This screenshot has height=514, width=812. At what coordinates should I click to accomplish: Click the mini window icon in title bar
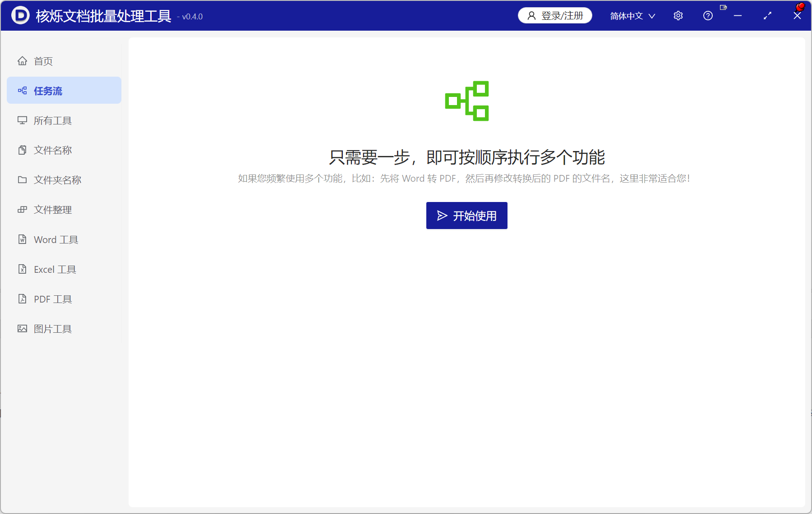[x=723, y=8]
